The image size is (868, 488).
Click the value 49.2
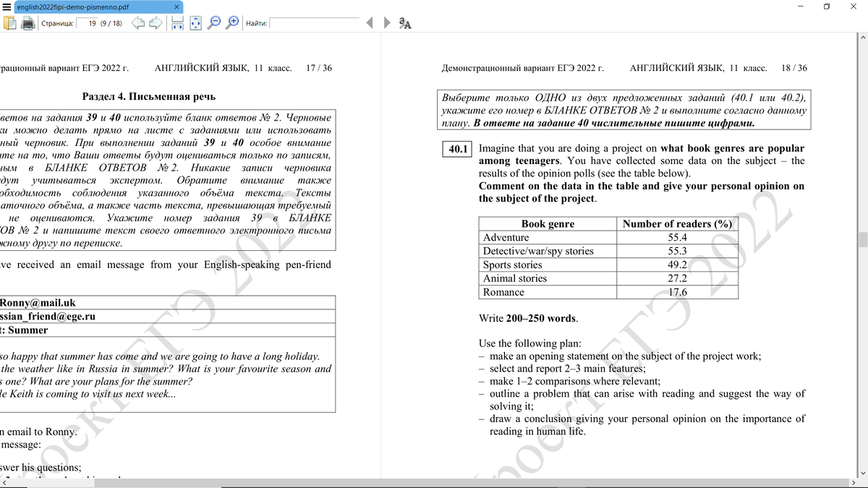click(x=677, y=265)
